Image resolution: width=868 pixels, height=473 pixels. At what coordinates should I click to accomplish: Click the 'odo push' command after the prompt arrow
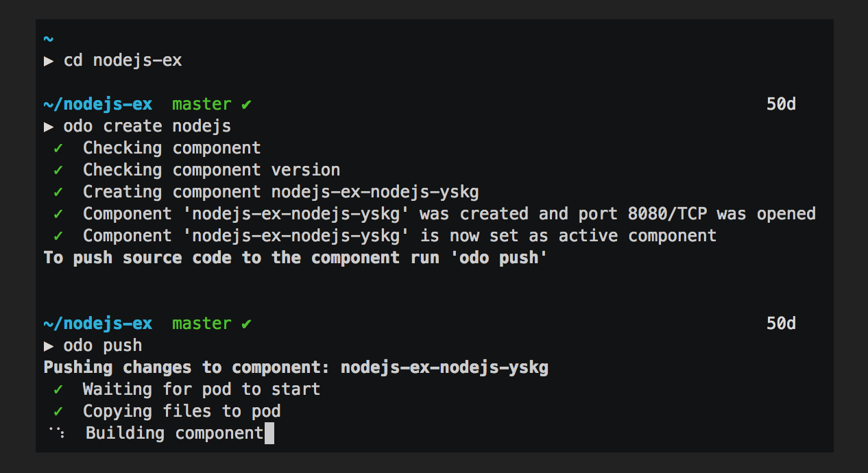[x=103, y=345]
